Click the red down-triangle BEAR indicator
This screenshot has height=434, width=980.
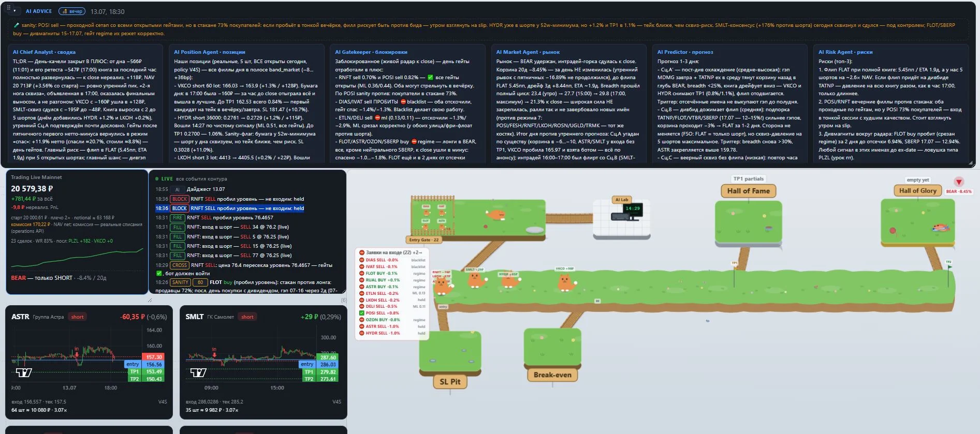[x=959, y=182]
